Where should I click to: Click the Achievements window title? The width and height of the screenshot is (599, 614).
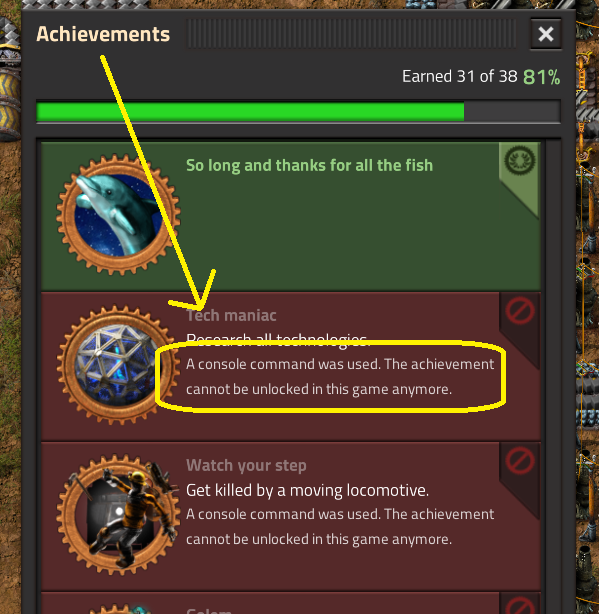pos(103,34)
